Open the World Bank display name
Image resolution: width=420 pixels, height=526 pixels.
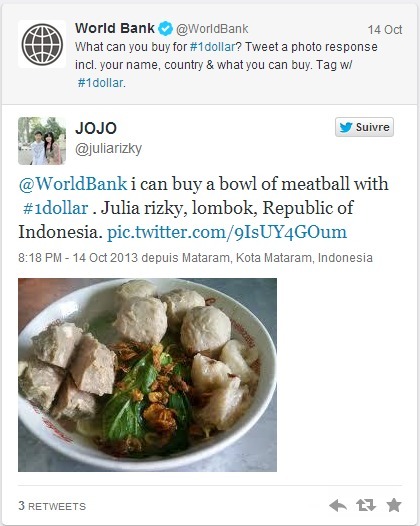click(x=115, y=28)
